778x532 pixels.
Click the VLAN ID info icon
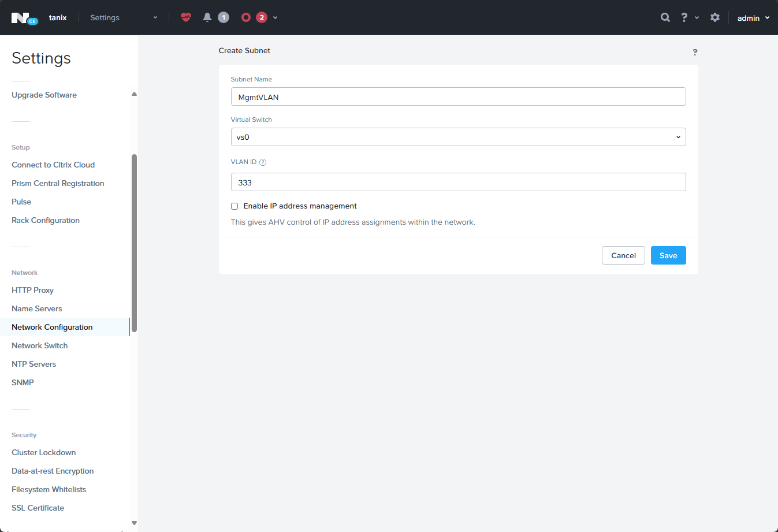click(263, 162)
